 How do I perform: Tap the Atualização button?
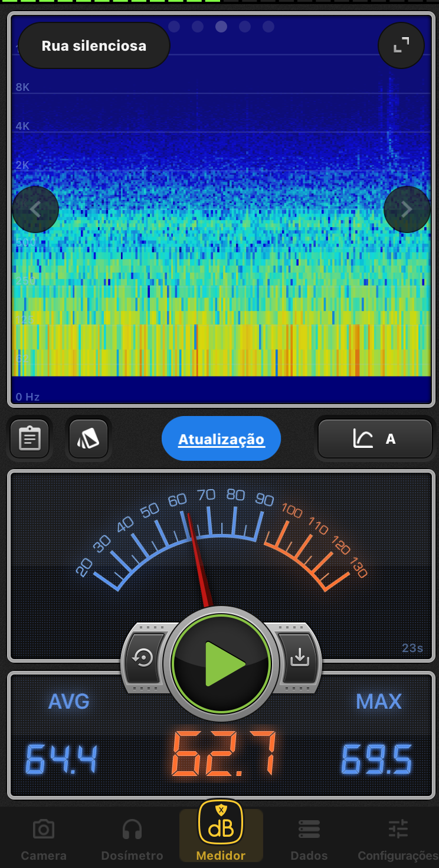221,439
